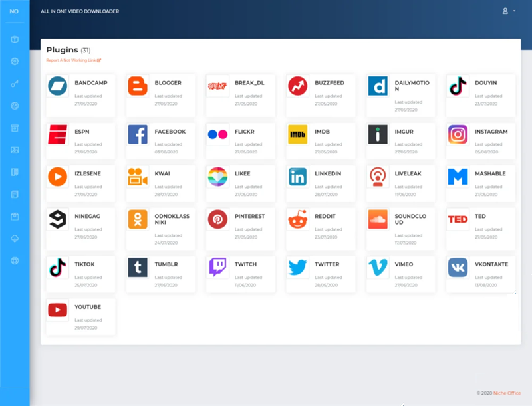
Task: Open the YouTube plugin icon
Action: [58, 310]
